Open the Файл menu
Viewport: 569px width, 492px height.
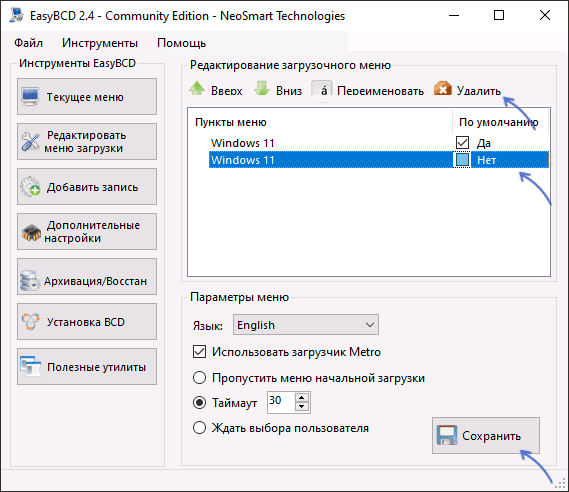pos(28,43)
